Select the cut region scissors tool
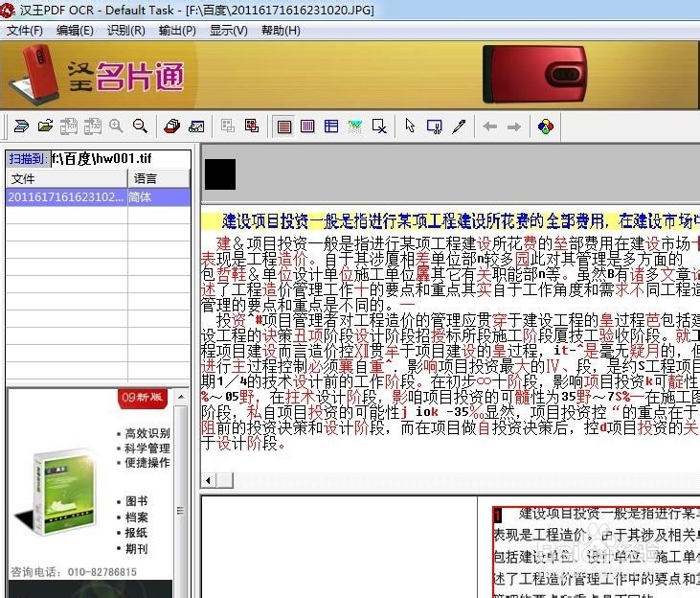 (435, 126)
